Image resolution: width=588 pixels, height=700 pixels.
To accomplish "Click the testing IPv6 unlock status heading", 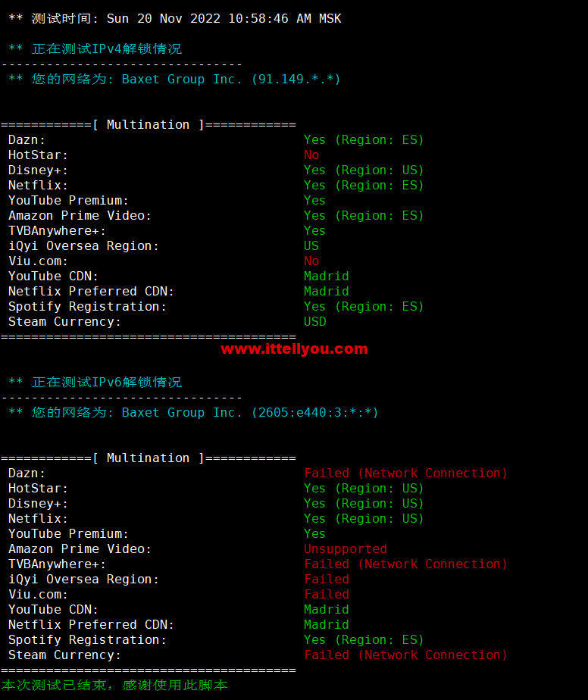I will pyautogui.click(x=95, y=382).
